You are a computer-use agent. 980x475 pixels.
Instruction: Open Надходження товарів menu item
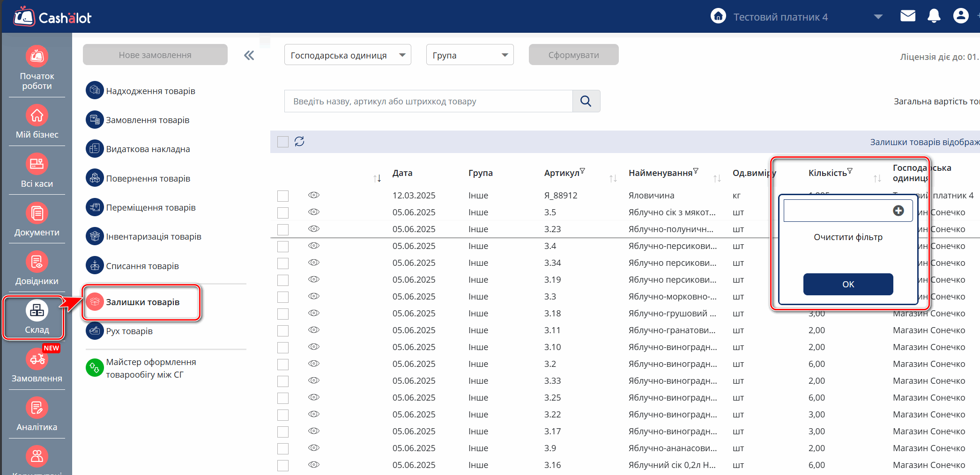pyautogui.click(x=150, y=91)
